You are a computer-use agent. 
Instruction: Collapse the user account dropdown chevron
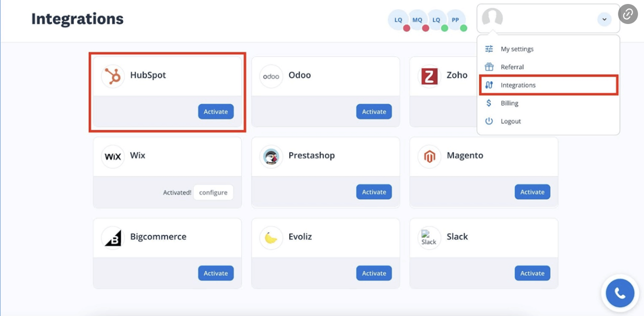click(x=604, y=19)
